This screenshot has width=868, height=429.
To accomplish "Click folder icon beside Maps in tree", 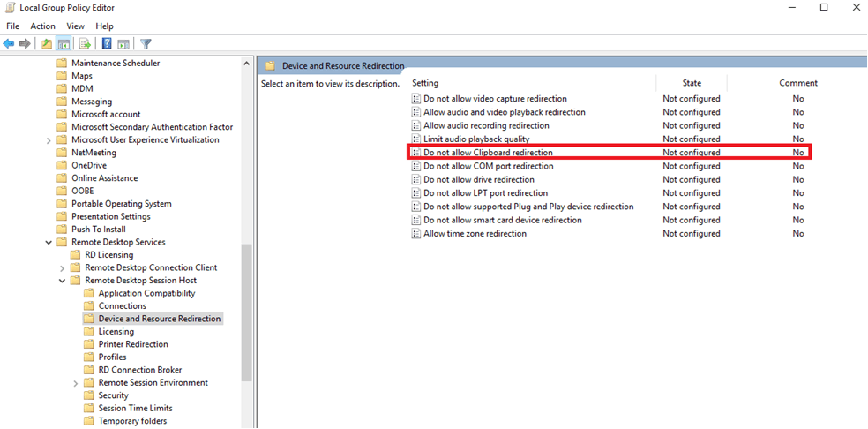I will (x=62, y=76).
